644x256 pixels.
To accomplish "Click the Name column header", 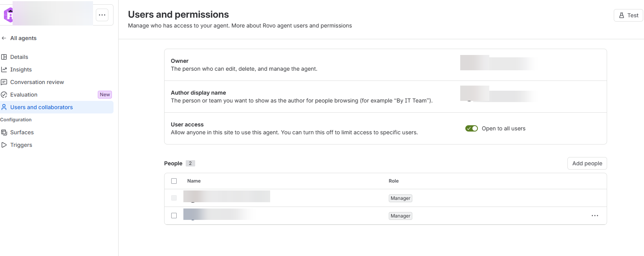I will click(x=194, y=181).
